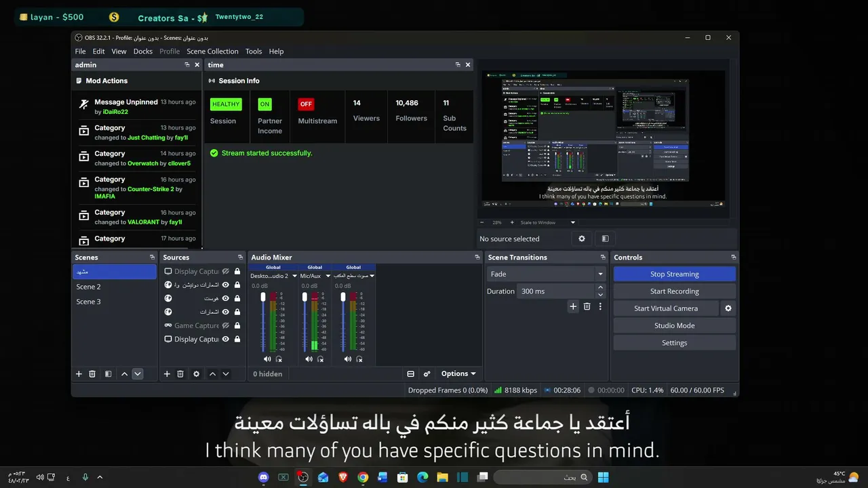Screen dimensions: 868x488
Task: Expand Desktop Audio 2 channel dropdown arrow
Action: pyautogui.click(x=294, y=276)
